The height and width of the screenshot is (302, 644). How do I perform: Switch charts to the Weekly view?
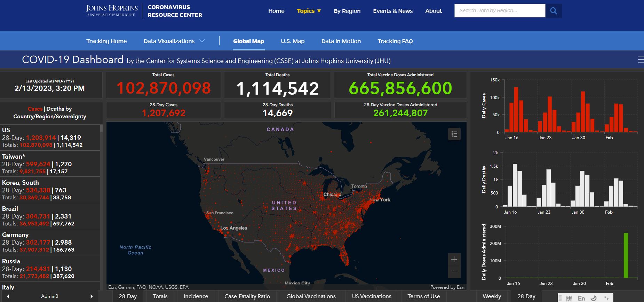[x=492, y=296]
